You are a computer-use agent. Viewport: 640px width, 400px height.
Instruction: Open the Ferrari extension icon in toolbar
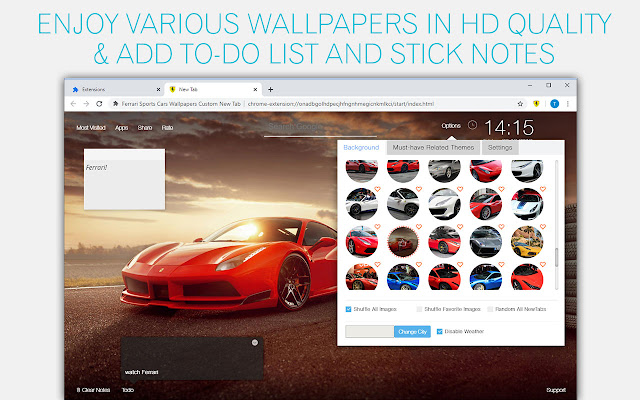(x=536, y=104)
